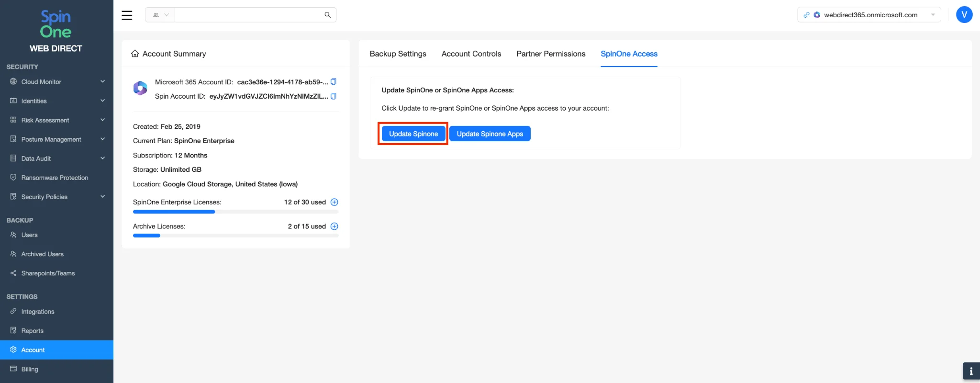Add Archive licenses plus icon
Viewport: 980px width, 383px height.
(334, 226)
